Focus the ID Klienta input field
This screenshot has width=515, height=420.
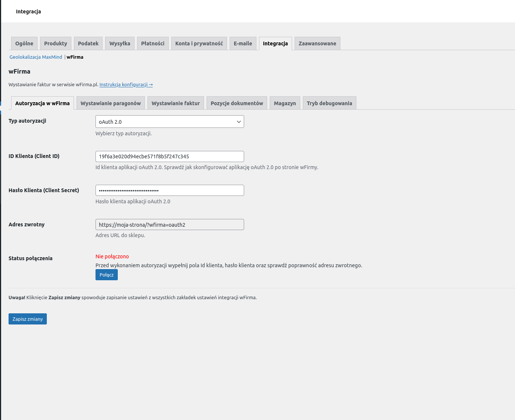[170, 156]
